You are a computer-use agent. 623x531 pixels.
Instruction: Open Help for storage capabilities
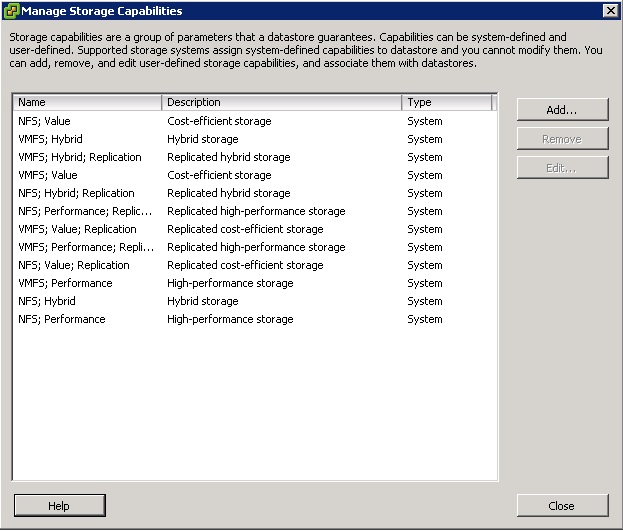(59, 506)
